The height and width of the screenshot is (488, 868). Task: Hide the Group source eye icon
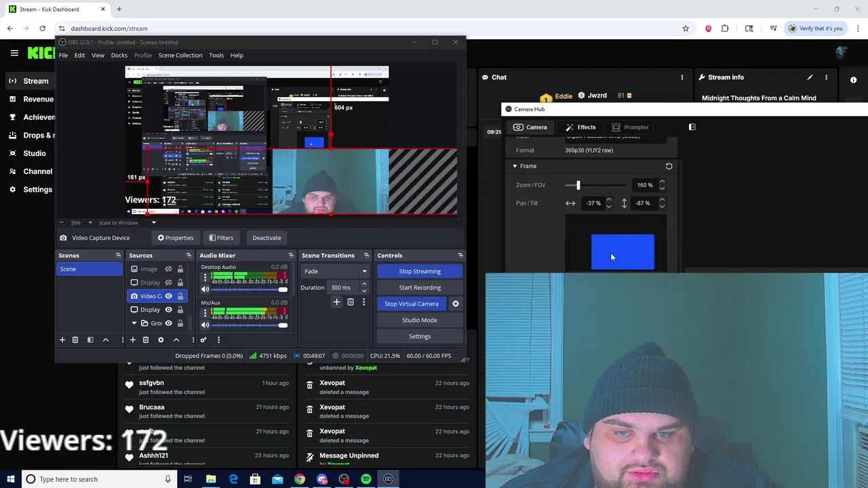168,323
